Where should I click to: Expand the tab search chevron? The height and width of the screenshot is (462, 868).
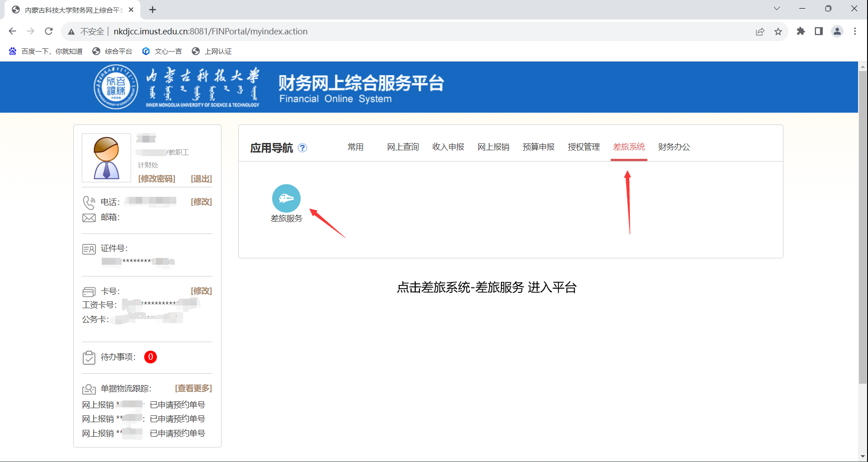click(777, 9)
